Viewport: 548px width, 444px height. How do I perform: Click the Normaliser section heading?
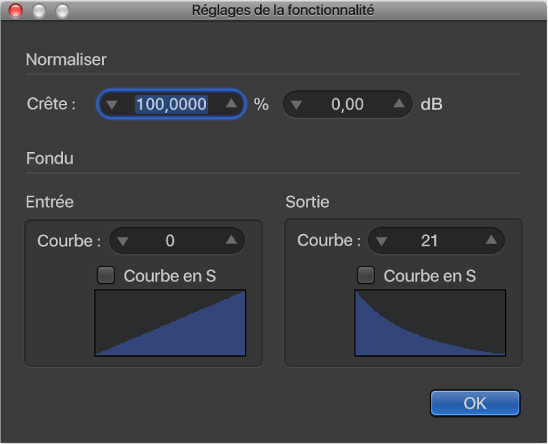pyautogui.click(x=66, y=60)
